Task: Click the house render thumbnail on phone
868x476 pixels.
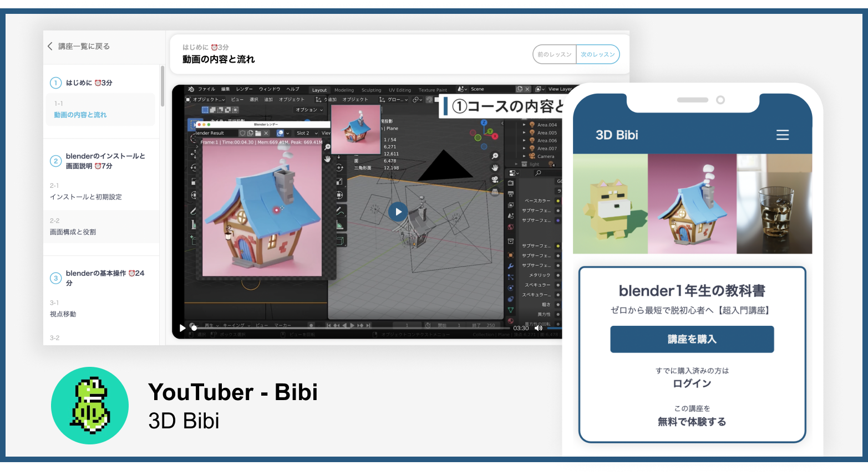Action: point(692,204)
